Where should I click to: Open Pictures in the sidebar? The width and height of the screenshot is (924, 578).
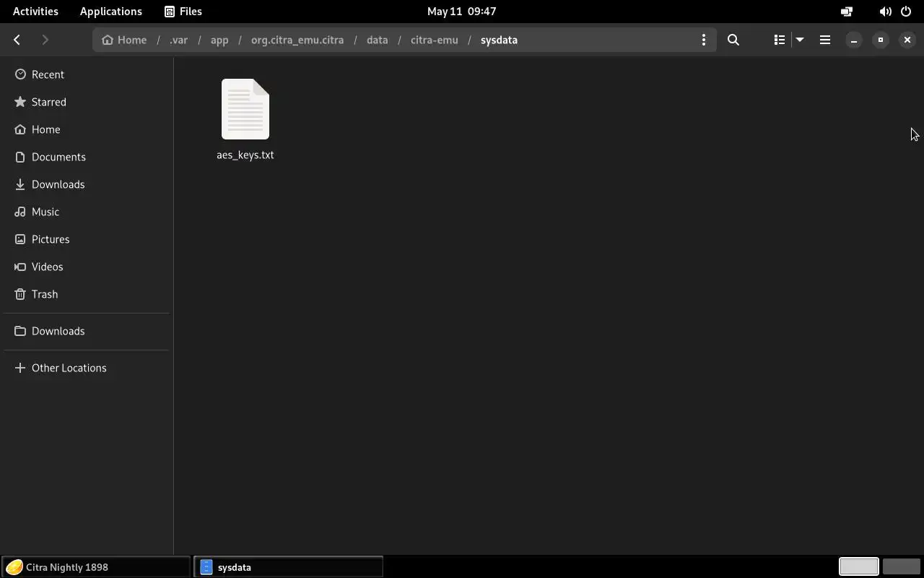87,239
